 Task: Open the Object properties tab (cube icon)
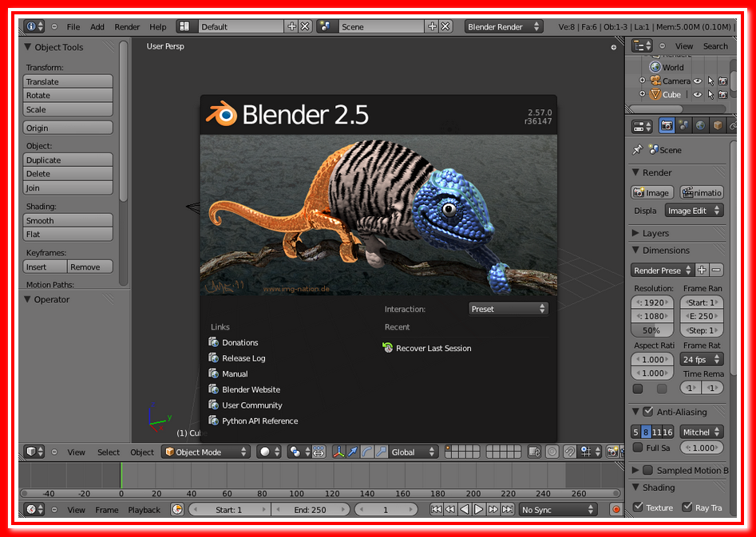click(x=718, y=125)
